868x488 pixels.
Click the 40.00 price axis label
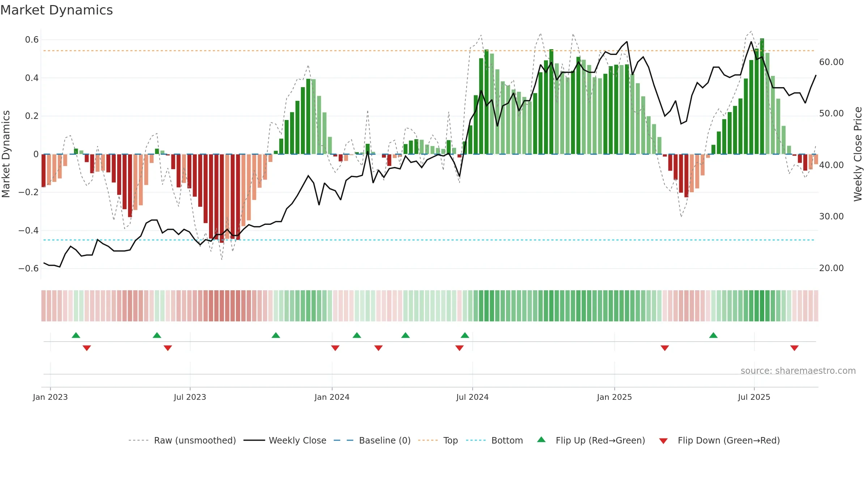pyautogui.click(x=831, y=165)
